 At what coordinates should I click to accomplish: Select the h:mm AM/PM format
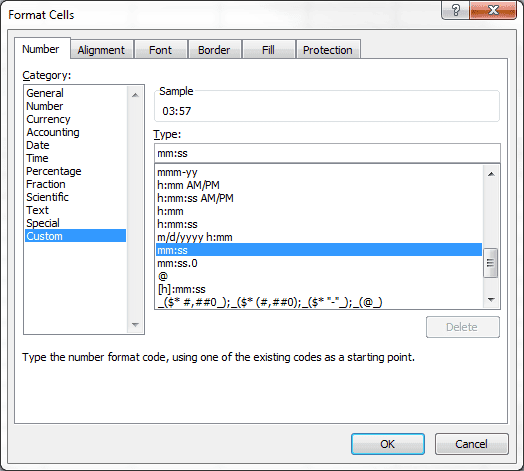[319, 185]
